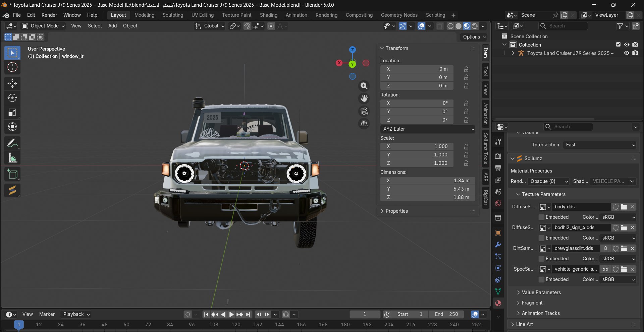Screen dimensions: 644x332
Task: Toggle Embedded checkbox under crewglassdirt.dds
Action: point(541,259)
